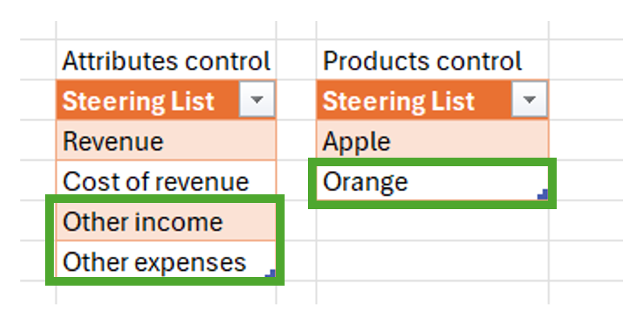The width and height of the screenshot is (644, 327).
Task: Click the Products 'Steering List' header text
Action: point(399,101)
